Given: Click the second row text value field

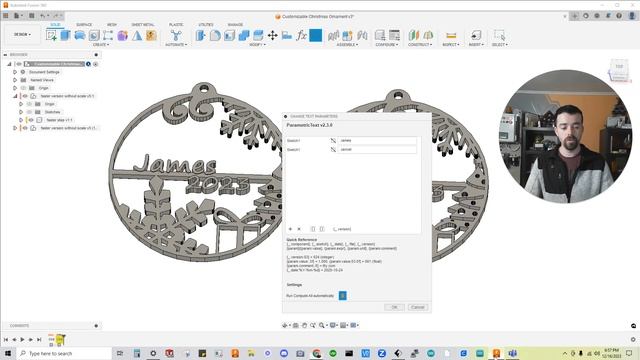Looking at the screenshot, I should pyautogui.click(x=378, y=150).
